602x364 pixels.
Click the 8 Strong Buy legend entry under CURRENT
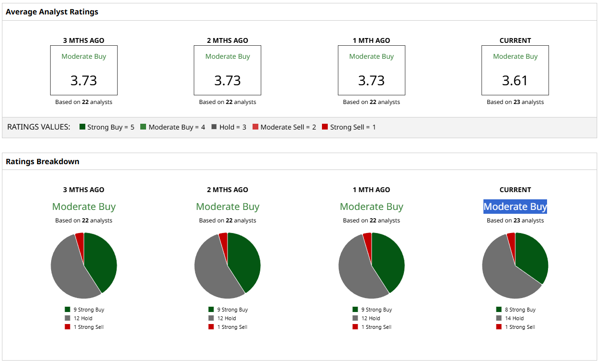point(516,310)
